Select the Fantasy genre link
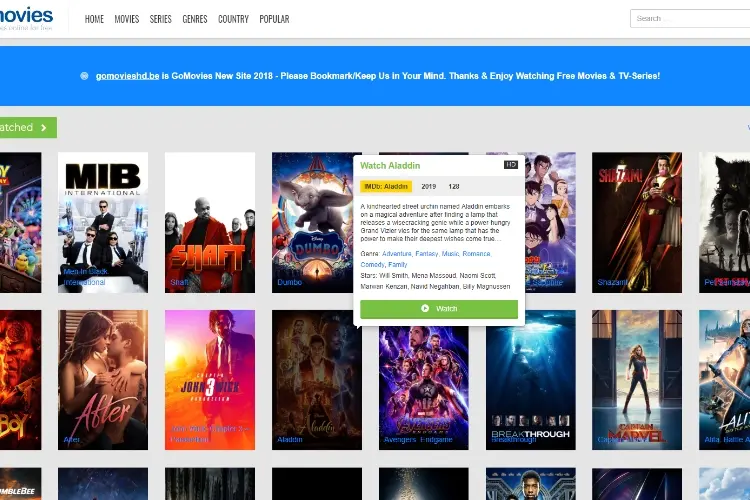This screenshot has width=750, height=500. click(x=427, y=254)
